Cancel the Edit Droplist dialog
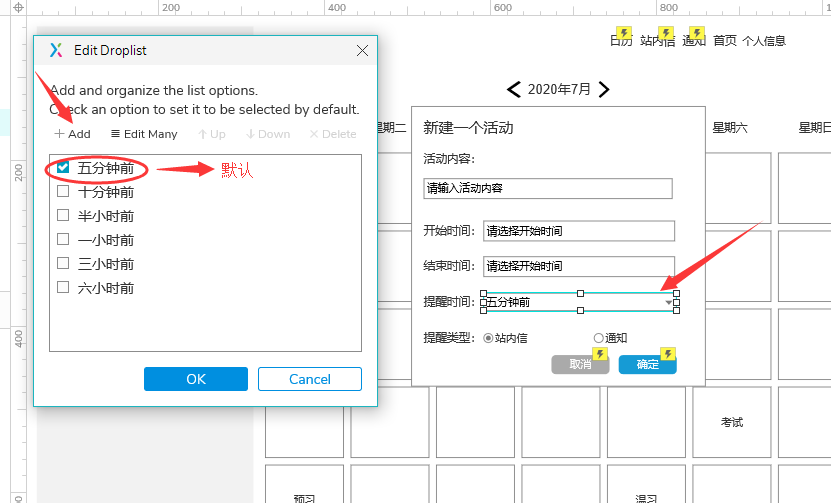Viewport: 831px width, 503px height. tap(310, 379)
